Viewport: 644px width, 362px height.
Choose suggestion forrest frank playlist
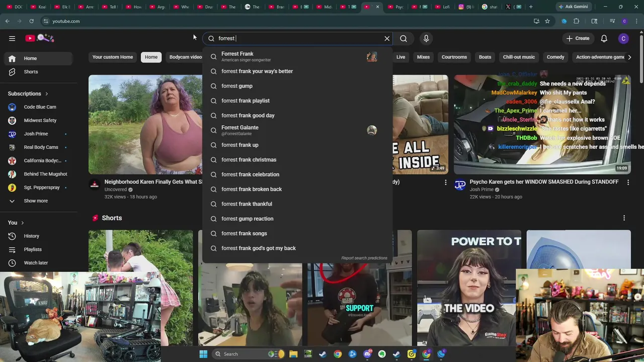(297, 101)
